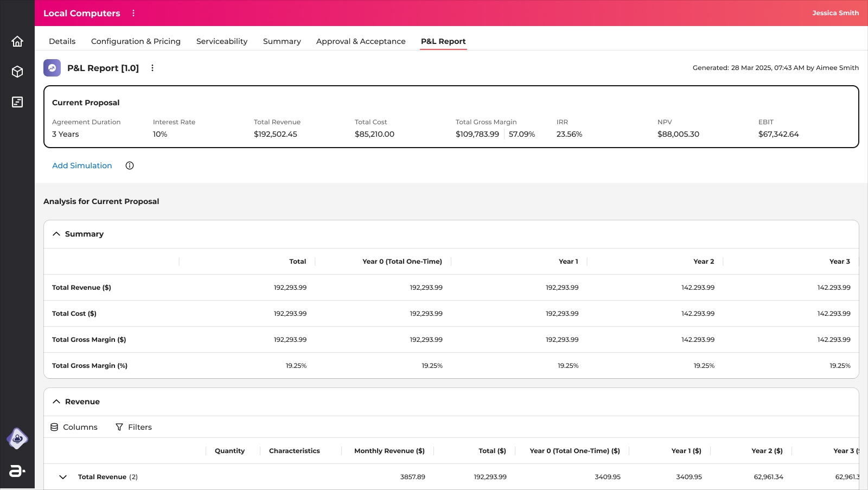This screenshot has height=490, width=868.
Task: Open the purple assistant avatar icon
Action: click(17, 438)
